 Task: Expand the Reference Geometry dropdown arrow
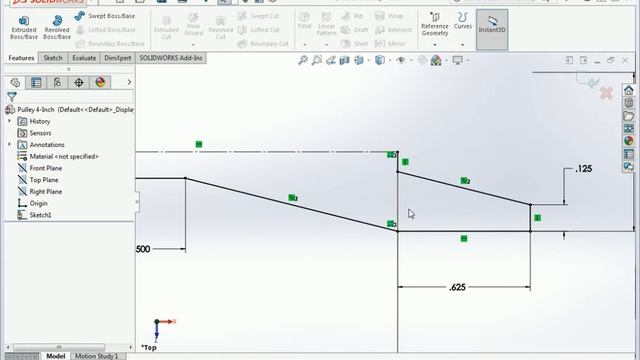(x=435, y=44)
